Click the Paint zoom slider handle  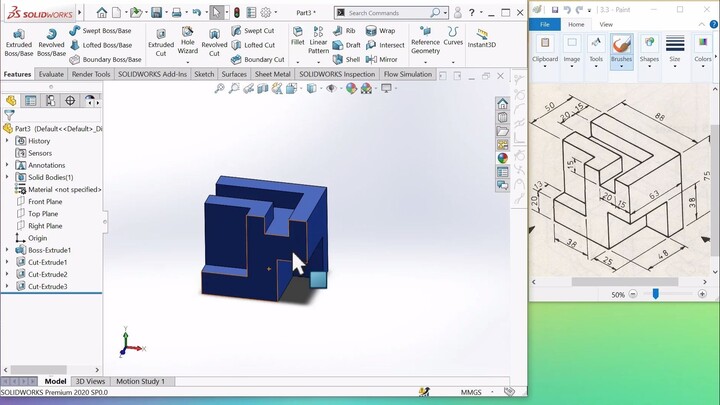click(656, 294)
